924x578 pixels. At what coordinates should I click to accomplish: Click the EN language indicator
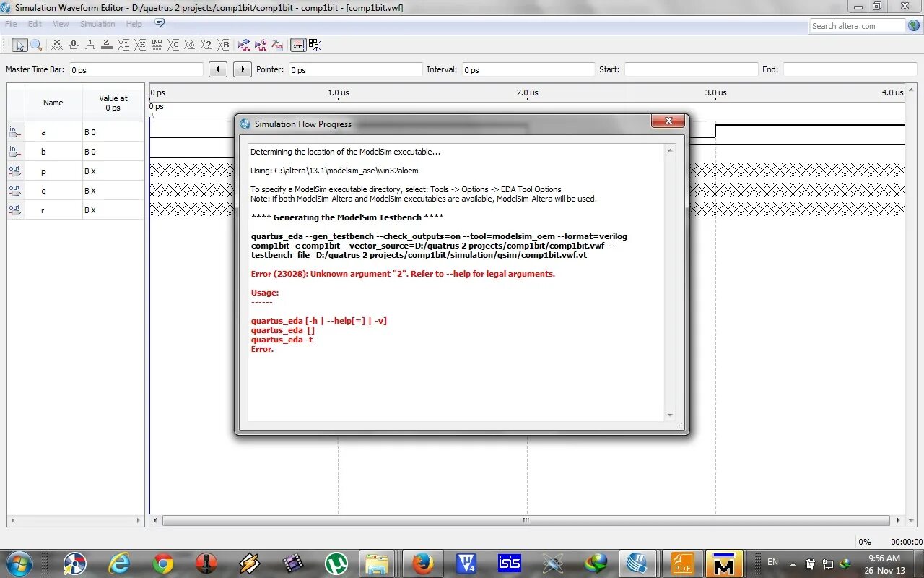coord(772,561)
